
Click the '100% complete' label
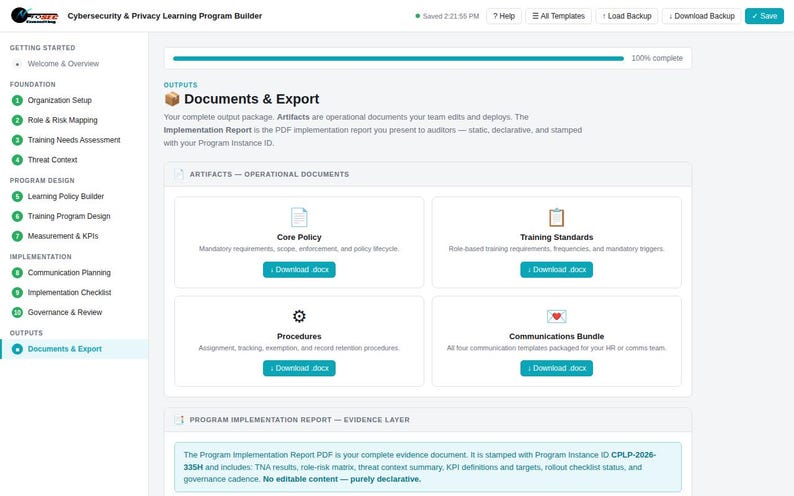657,58
